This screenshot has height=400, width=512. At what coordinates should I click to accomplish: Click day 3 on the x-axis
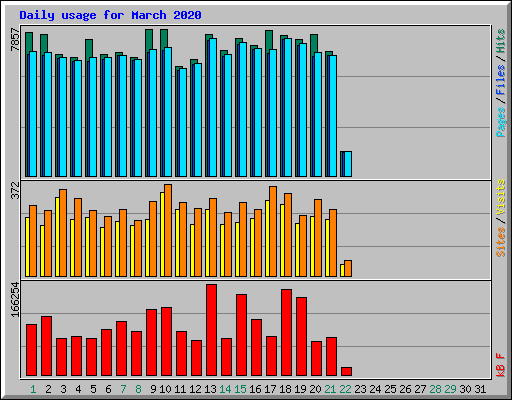(63, 389)
